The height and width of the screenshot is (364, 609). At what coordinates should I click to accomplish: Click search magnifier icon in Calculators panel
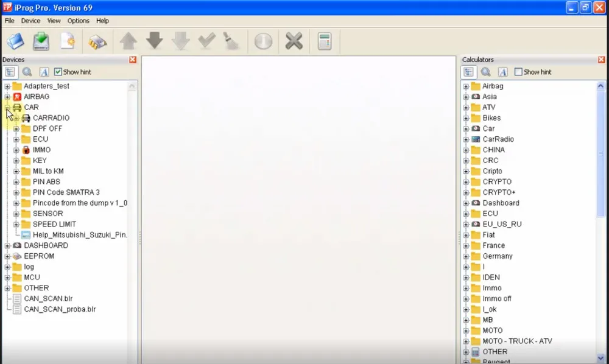tap(485, 72)
